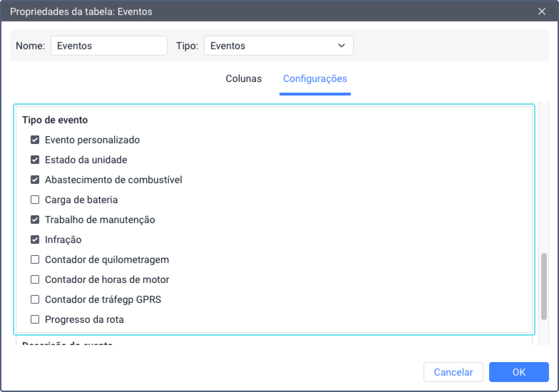Uncheck Estado da unidade checkbox
The width and height of the screenshot is (559, 392).
pos(35,160)
